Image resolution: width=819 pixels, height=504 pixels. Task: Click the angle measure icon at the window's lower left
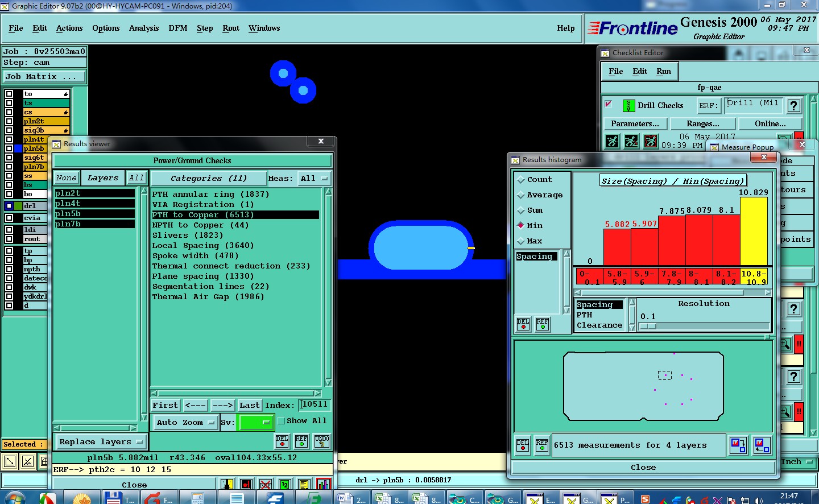tap(28, 462)
